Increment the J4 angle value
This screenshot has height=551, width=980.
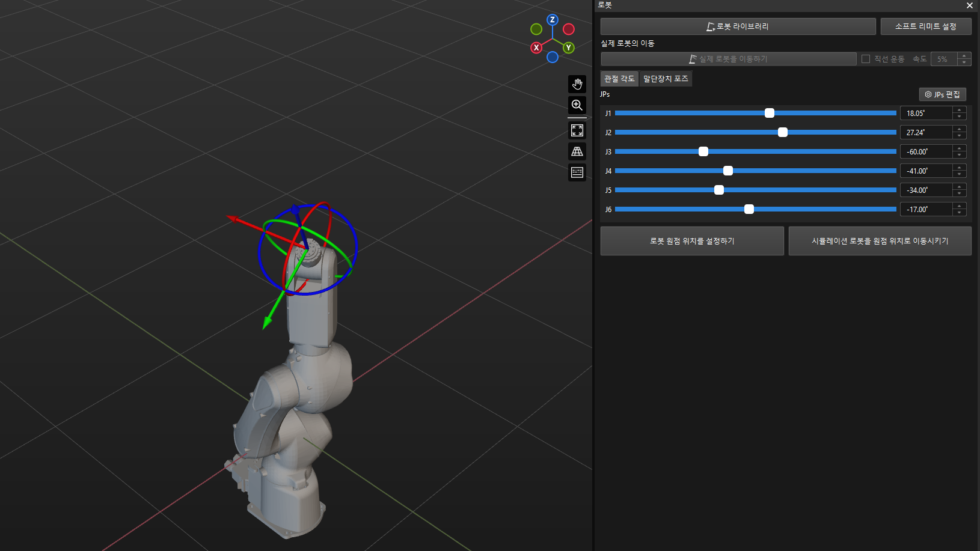[x=960, y=168]
